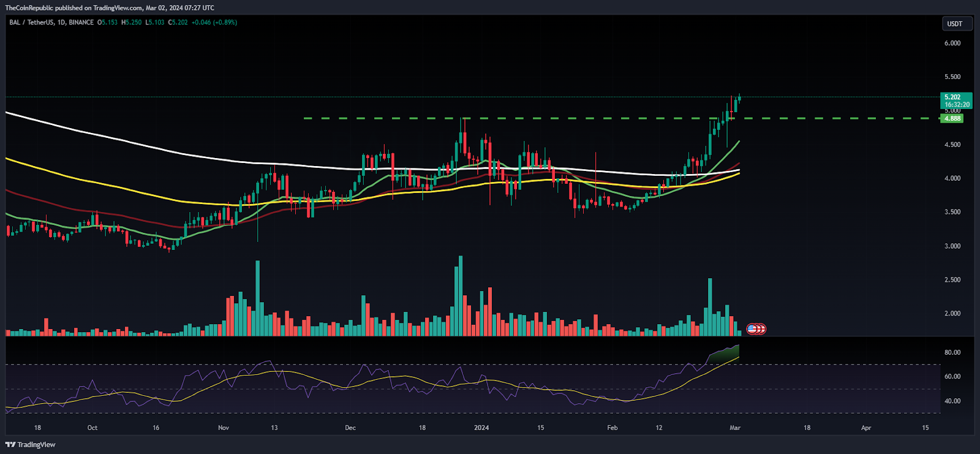Screen dimensions: 980x454
Task: Click the 5.500 price axis label
Action: 952,77
